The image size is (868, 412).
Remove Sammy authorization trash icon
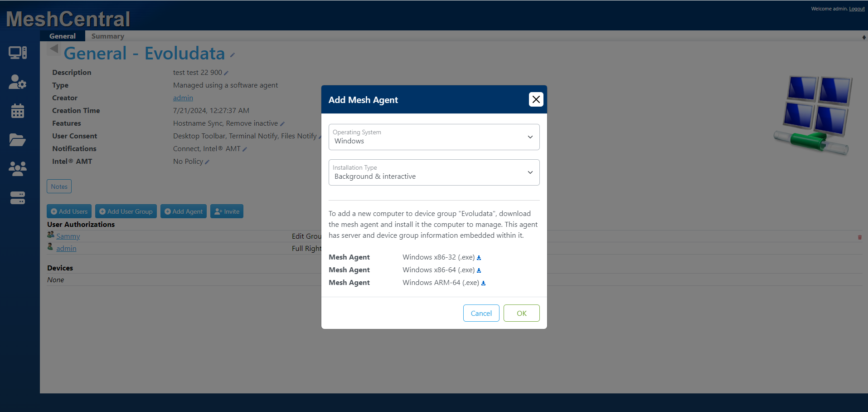tap(859, 237)
